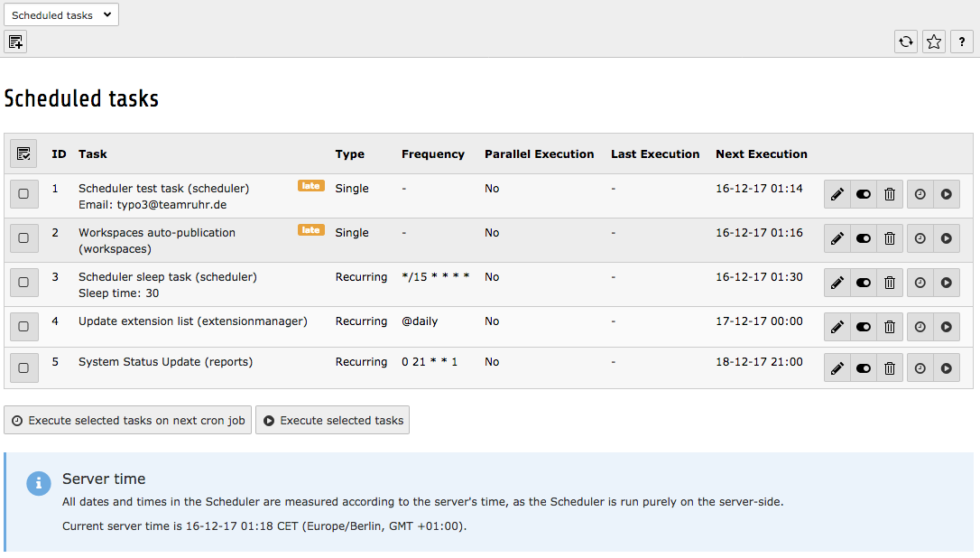980x558 pixels.
Task: Click the reload page icon
Action: (905, 42)
